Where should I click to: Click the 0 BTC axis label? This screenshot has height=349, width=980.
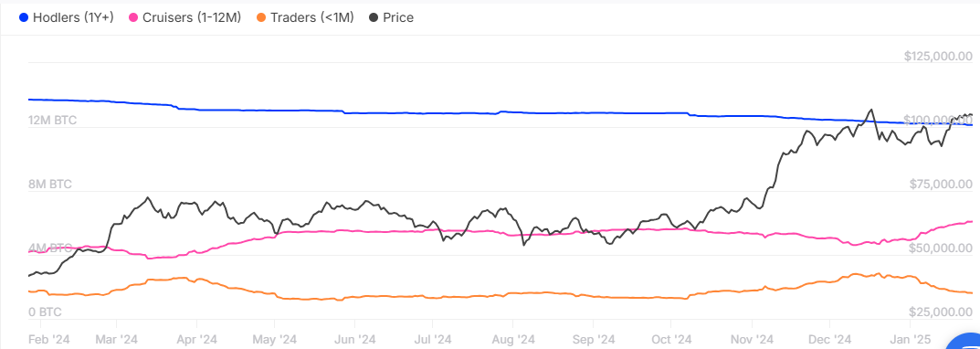(45, 312)
